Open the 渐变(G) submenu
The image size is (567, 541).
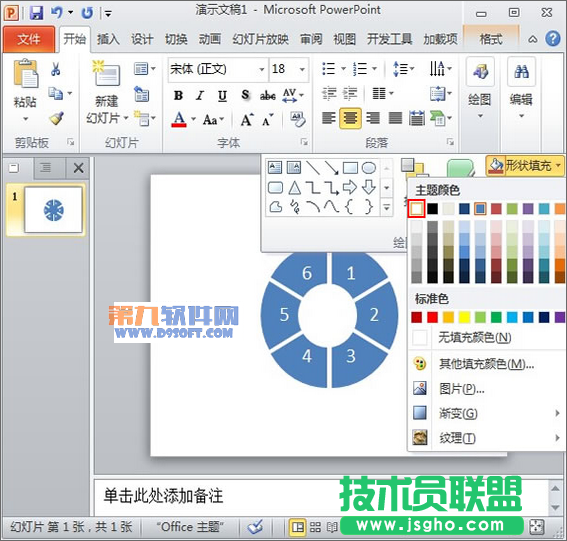[x=487, y=413]
